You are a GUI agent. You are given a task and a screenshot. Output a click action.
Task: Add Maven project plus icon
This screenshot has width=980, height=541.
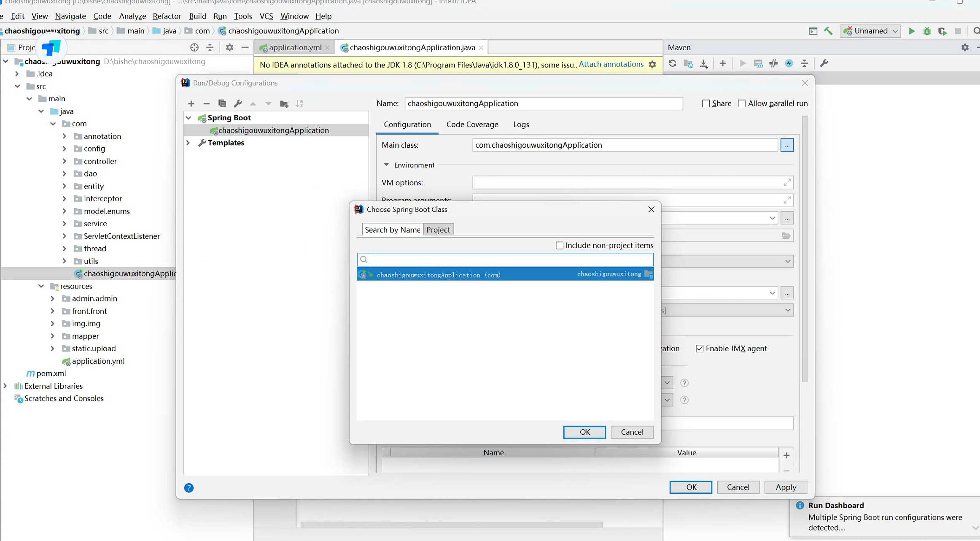pyautogui.click(x=723, y=63)
